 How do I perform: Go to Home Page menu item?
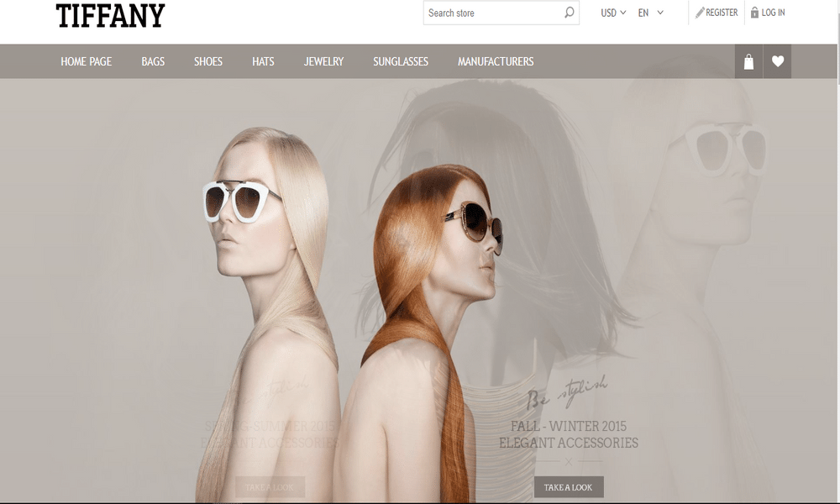[87, 61]
